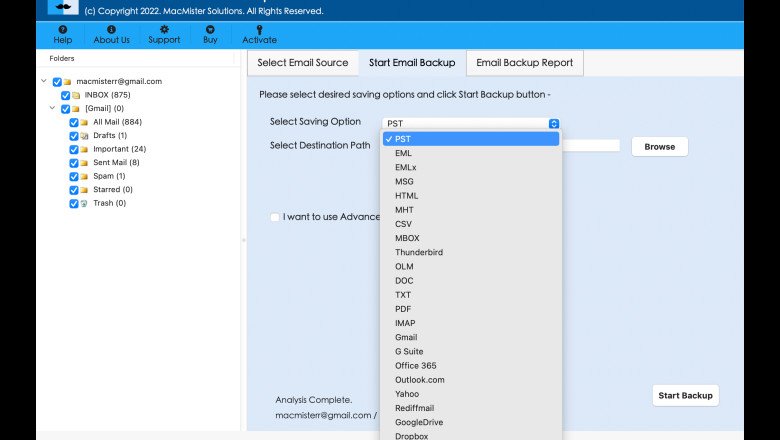Choose Gmail in the dropdown
The width and height of the screenshot is (780, 440).
471,338
